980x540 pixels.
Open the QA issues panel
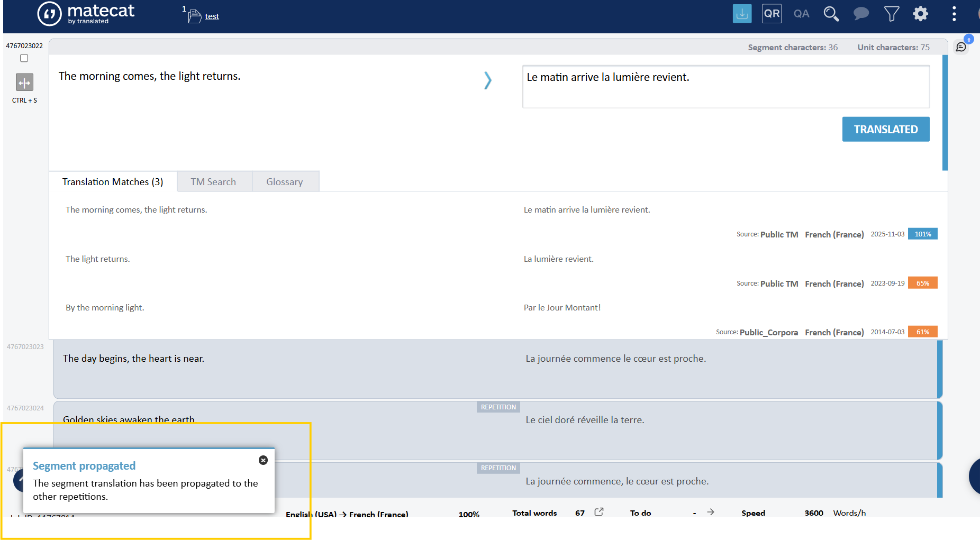point(801,14)
